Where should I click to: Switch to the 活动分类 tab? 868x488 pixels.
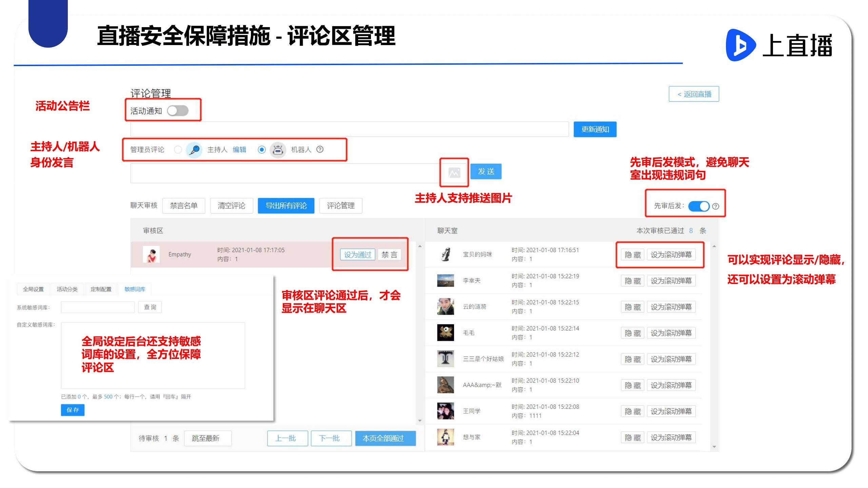click(67, 289)
